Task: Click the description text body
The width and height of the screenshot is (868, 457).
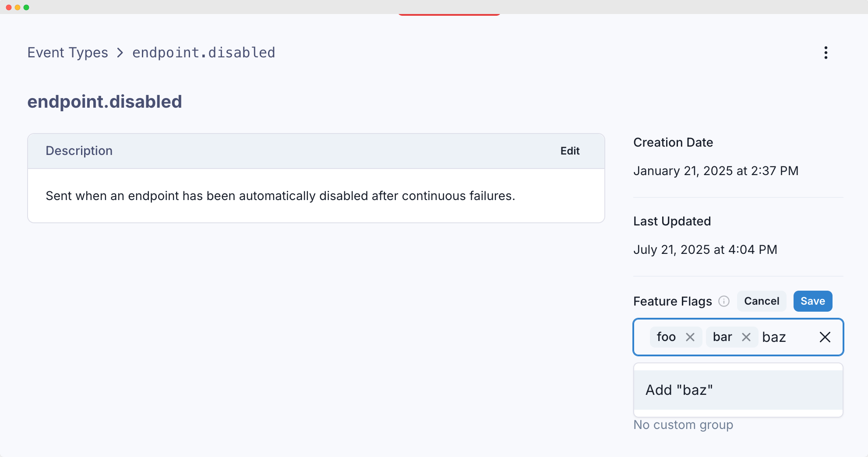Action: (x=280, y=196)
